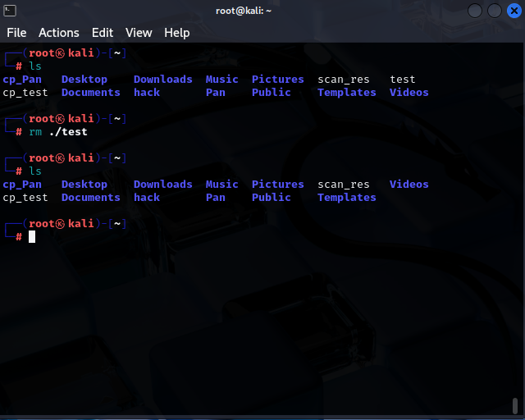The image size is (525, 420).
Task: Click 'scan_res' in the second ls output
Action: pyautogui.click(x=344, y=185)
